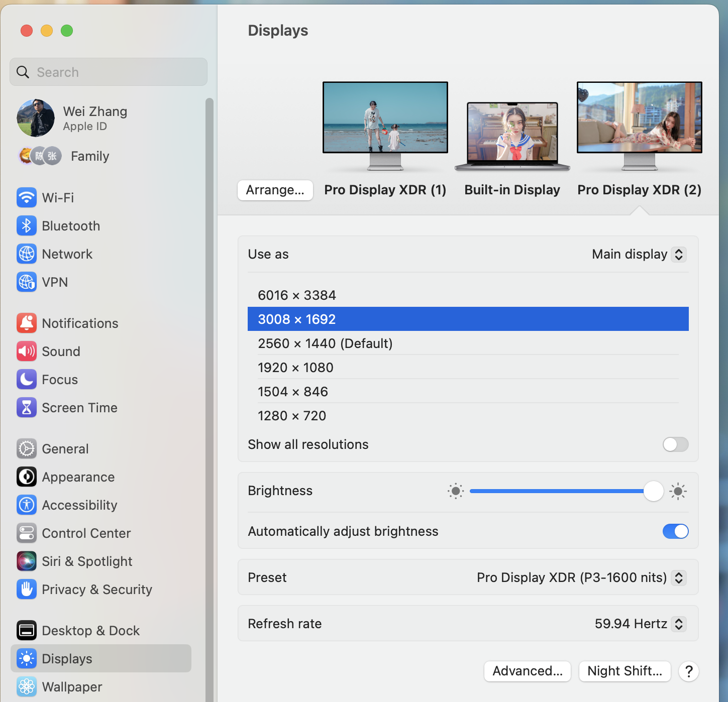728x702 pixels.
Task: Click the Sound speaker icon
Action: coord(27,352)
